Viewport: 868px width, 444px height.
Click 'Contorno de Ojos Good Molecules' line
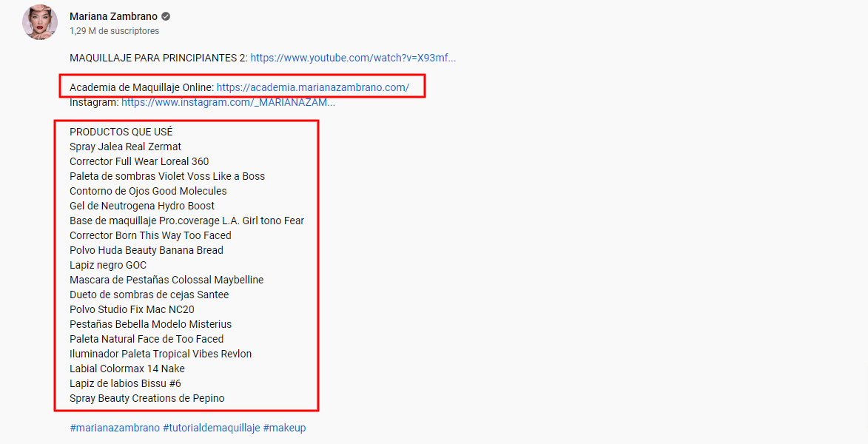[148, 191]
